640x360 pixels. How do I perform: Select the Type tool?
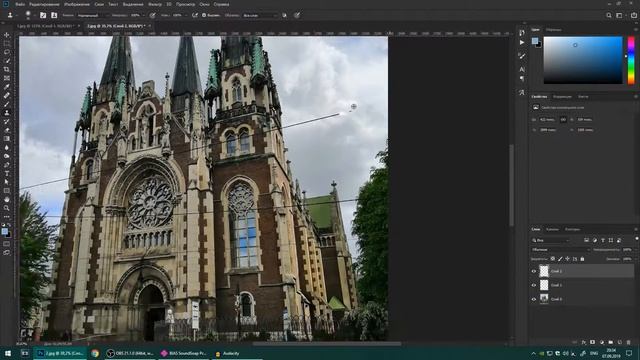tap(7, 173)
